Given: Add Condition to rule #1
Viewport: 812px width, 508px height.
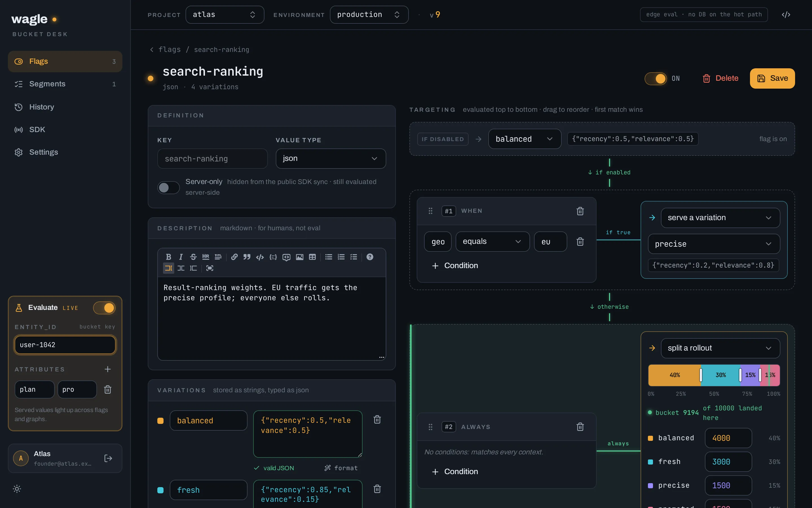Looking at the screenshot, I should click(455, 266).
